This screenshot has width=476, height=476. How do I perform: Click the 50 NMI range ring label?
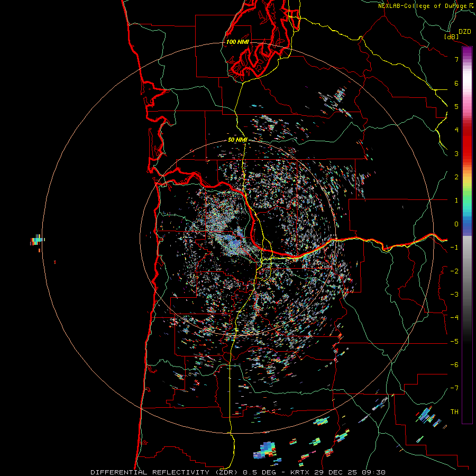pyautogui.click(x=237, y=140)
